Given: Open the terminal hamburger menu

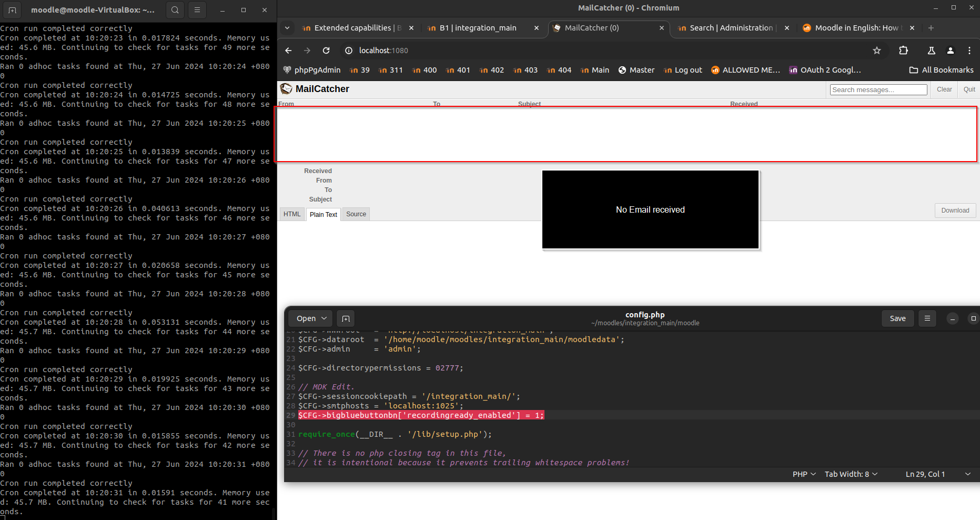Looking at the screenshot, I should 197,10.
